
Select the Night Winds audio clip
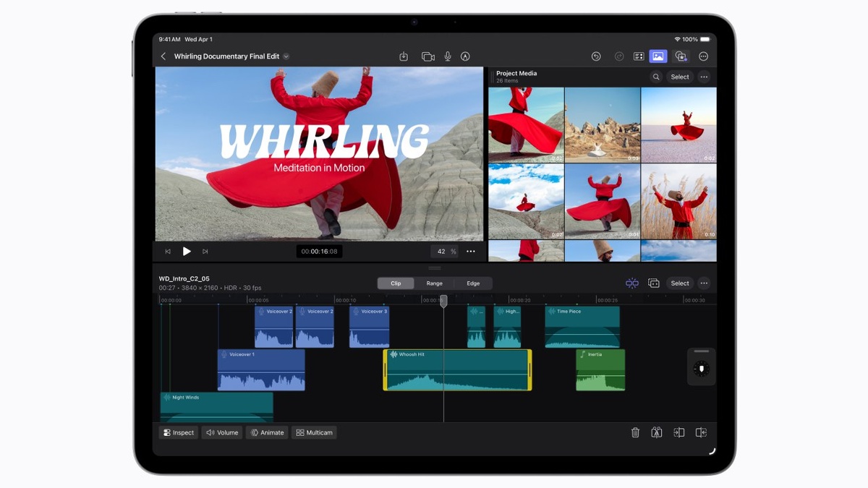pyautogui.click(x=217, y=407)
